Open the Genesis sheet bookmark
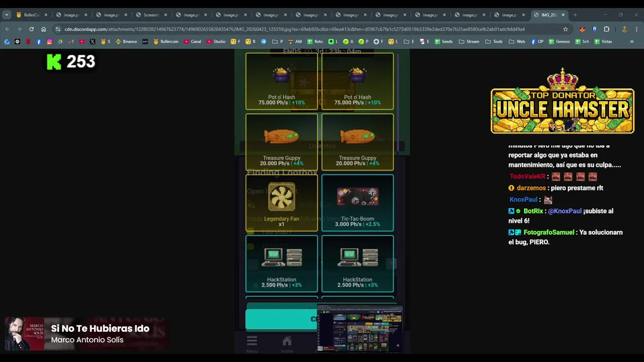Viewport: 644px width, 362px height. [x=559, y=42]
